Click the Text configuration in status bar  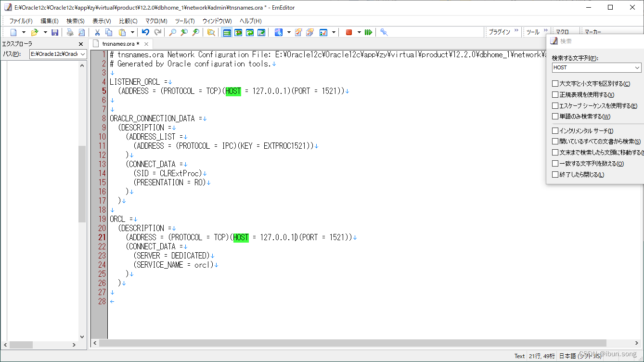pos(519,356)
